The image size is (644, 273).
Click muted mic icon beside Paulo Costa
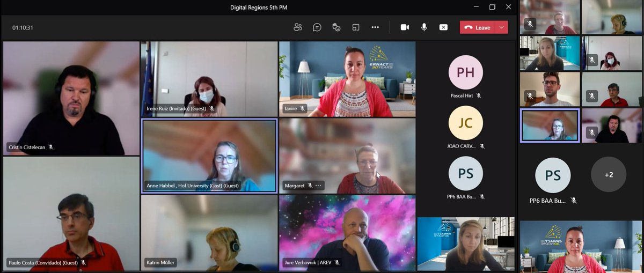click(x=83, y=263)
